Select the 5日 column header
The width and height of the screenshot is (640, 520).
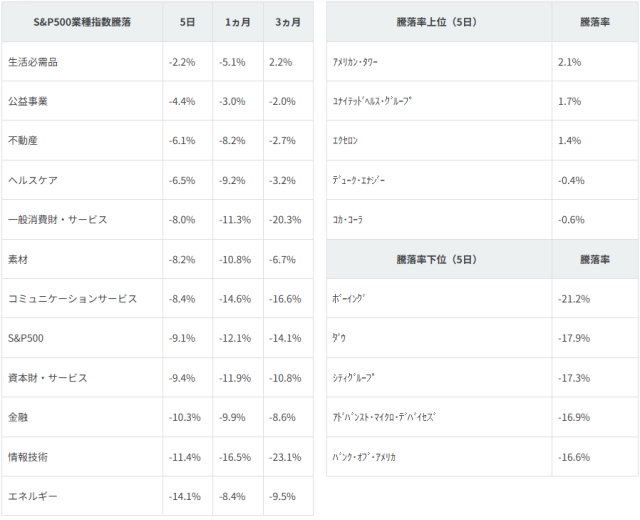[x=187, y=21]
